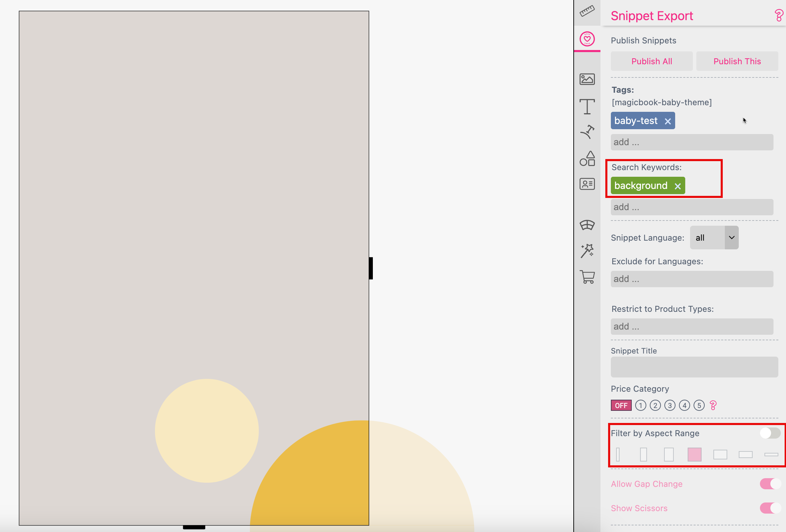Screen dimensions: 786x532
Task: Select the third portrait aspect icon
Action: pyautogui.click(x=669, y=454)
